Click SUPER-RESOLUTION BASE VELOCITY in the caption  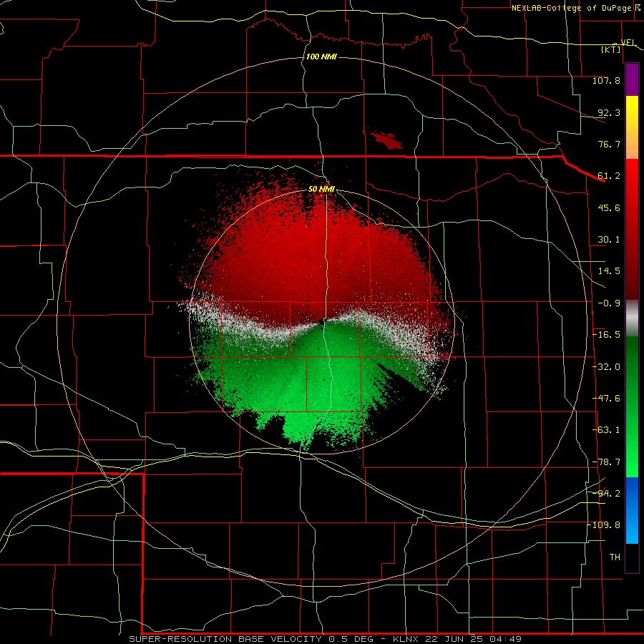pos(225,639)
